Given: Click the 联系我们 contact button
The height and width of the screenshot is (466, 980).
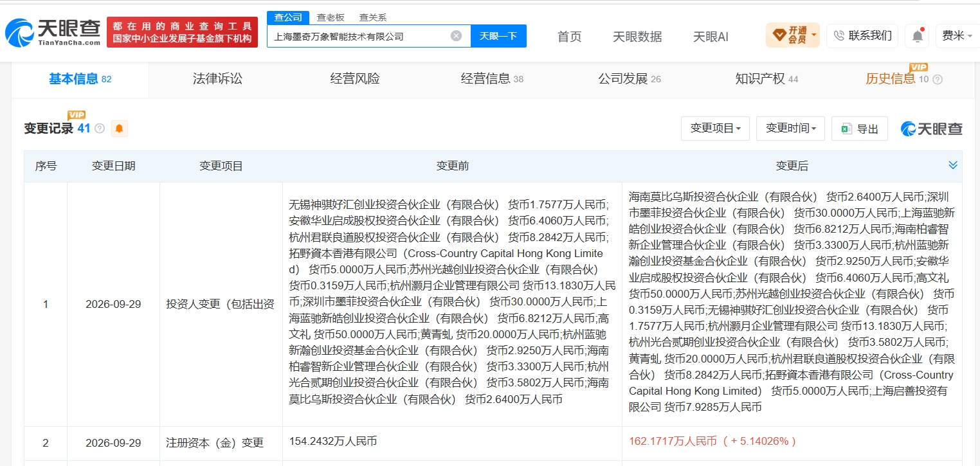Looking at the screenshot, I should click(862, 36).
